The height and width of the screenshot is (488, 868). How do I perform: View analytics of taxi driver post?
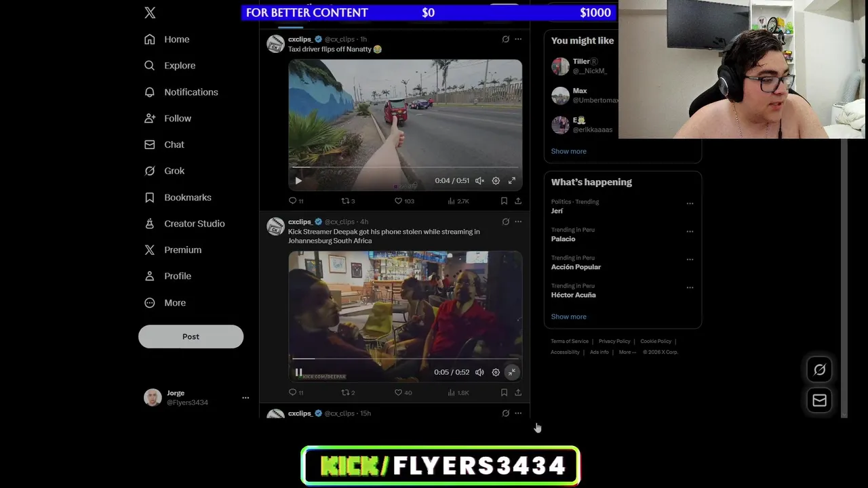pyautogui.click(x=458, y=201)
